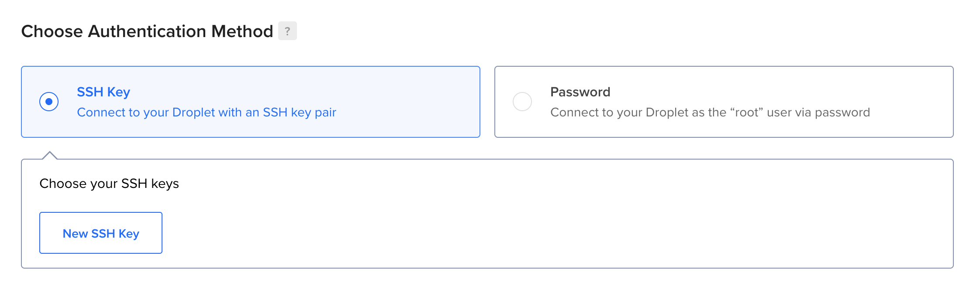Click the word "Droplet" in Password description
The image size is (980, 293).
coord(667,112)
